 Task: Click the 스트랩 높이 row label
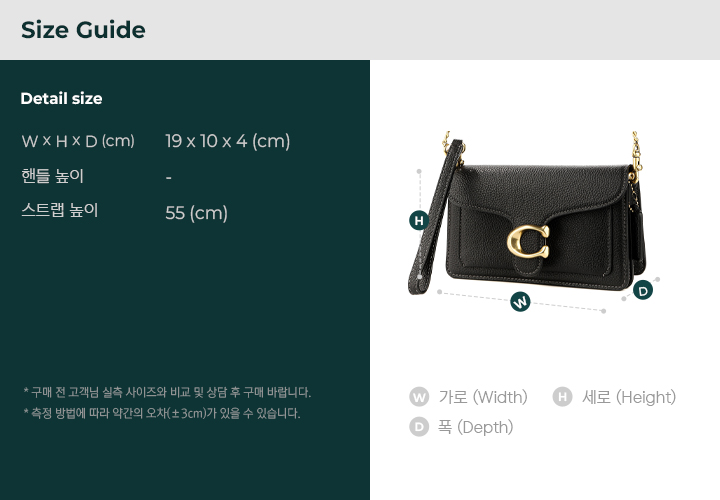(60, 210)
